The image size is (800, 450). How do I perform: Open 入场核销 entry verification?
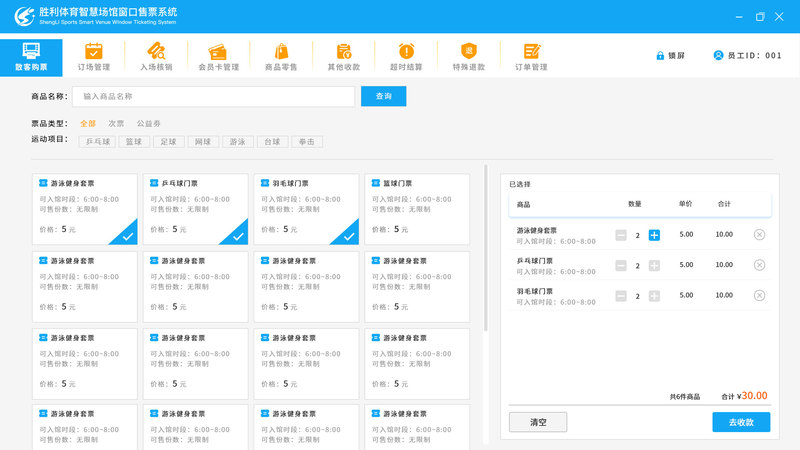[156, 57]
